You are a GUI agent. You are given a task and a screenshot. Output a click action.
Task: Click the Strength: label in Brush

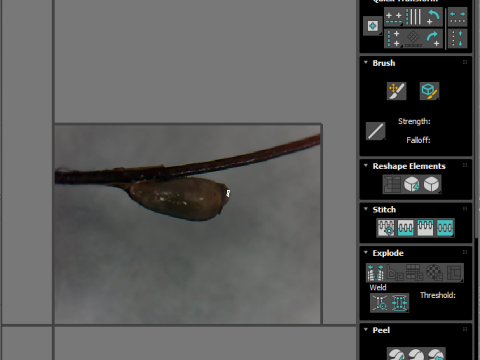point(414,121)
